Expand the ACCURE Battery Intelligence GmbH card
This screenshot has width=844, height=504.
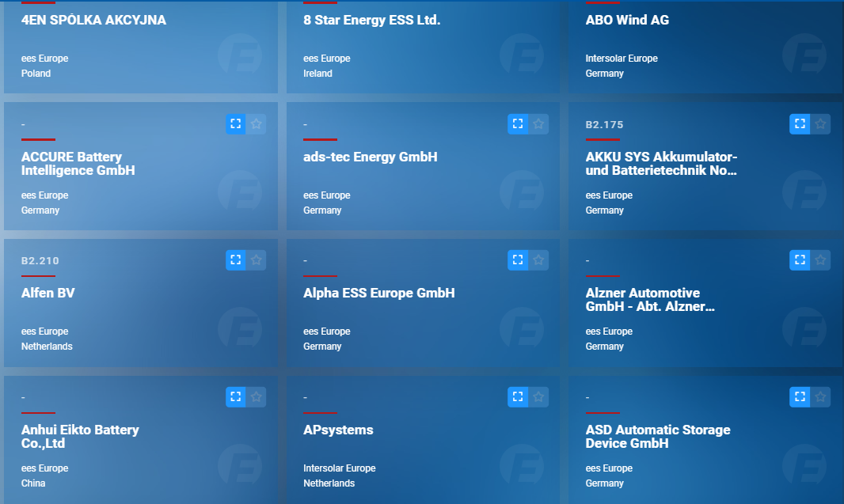click(x=236, y=123)
